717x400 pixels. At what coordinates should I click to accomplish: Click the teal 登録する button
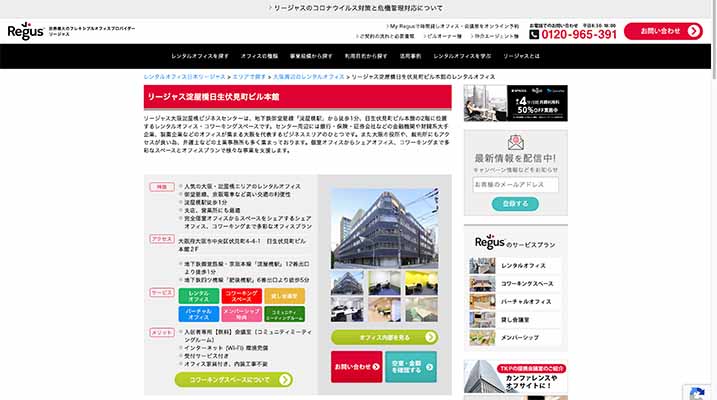tap(515, 204)
